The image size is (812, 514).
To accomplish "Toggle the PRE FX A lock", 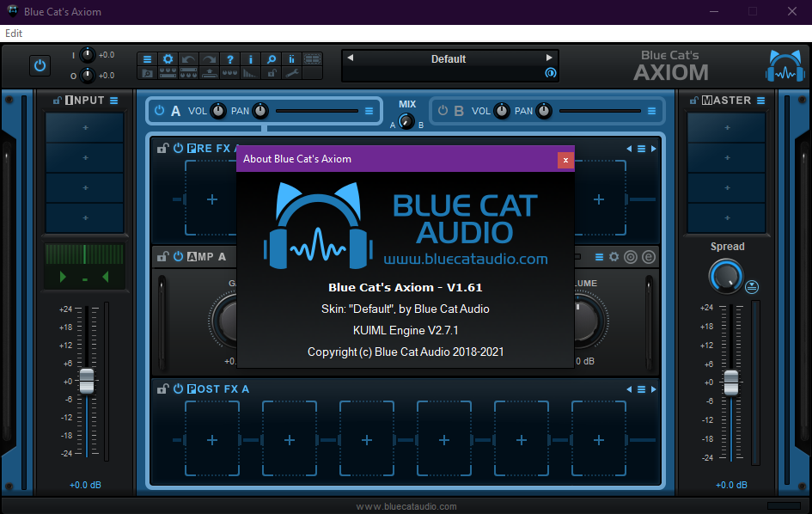I will (x=163, y=148).
